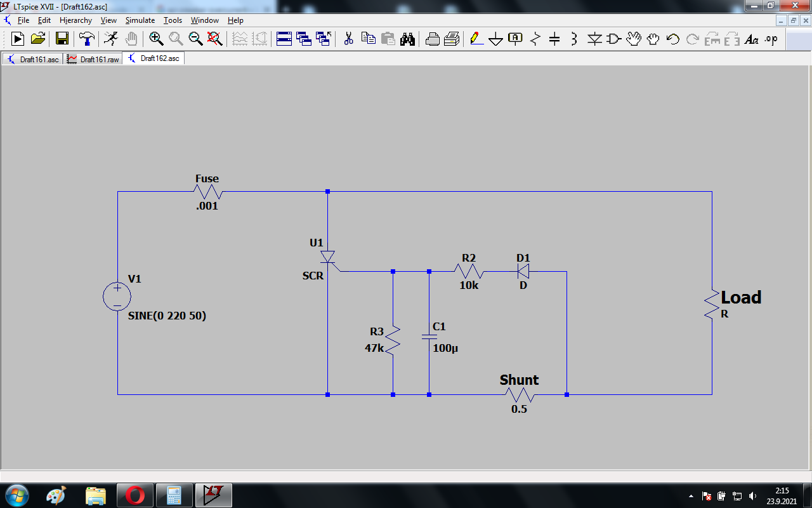812x508 pixels.
Task: Click the R3 value 47k
Action: click(374, 349)
